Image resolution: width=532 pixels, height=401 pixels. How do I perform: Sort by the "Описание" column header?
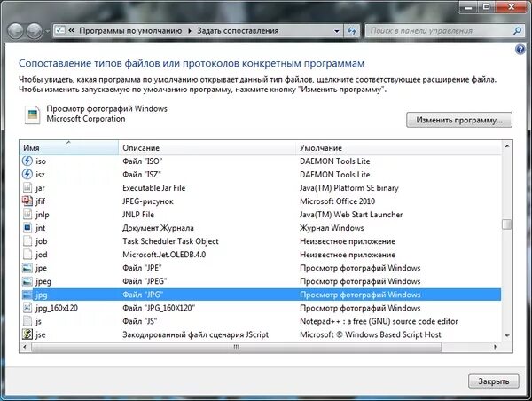pos(207,147)
